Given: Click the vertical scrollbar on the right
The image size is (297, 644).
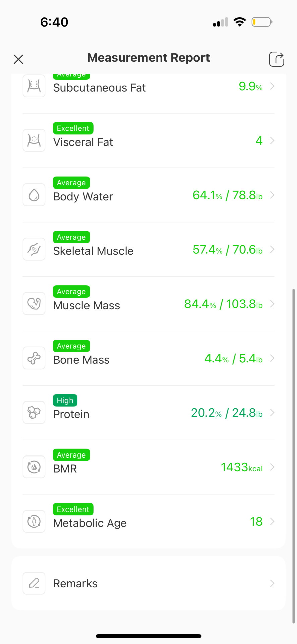Looking at the screenshot, I should click(x=294, y=455).
